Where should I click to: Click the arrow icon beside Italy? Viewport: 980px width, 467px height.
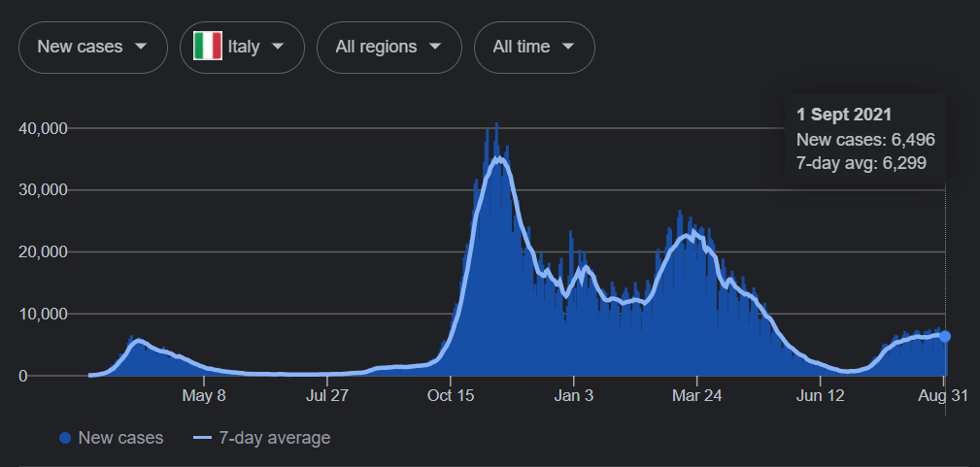(x=279, y=47)
